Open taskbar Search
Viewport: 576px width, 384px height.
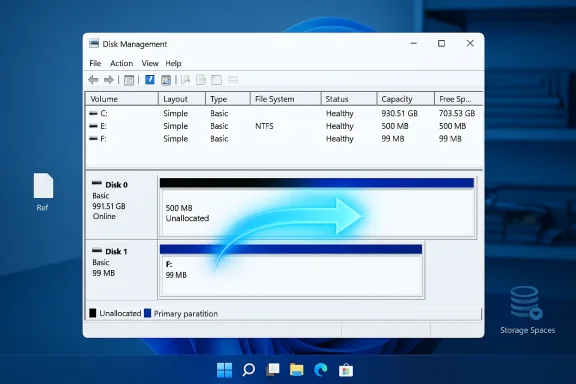click(249, 370)
